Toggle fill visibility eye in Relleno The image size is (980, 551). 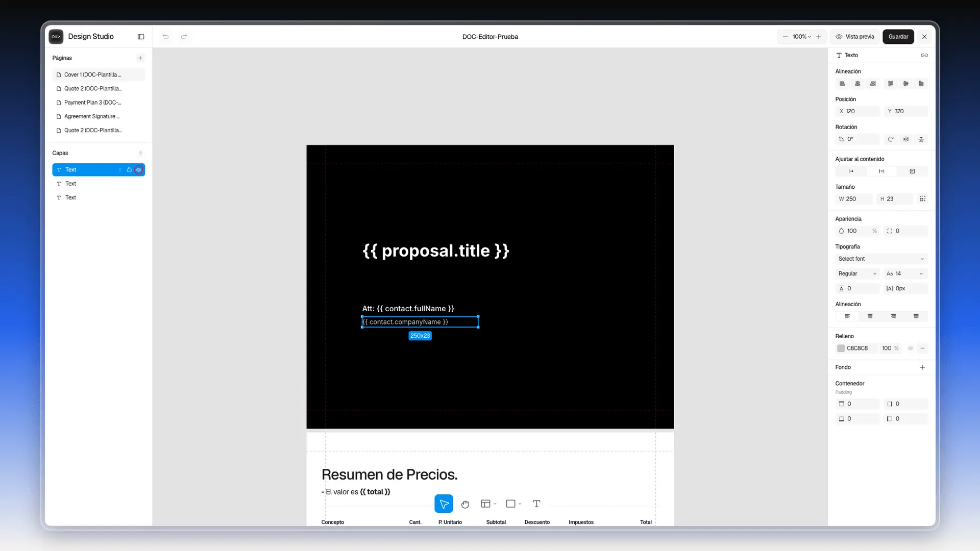pos(911,348)
